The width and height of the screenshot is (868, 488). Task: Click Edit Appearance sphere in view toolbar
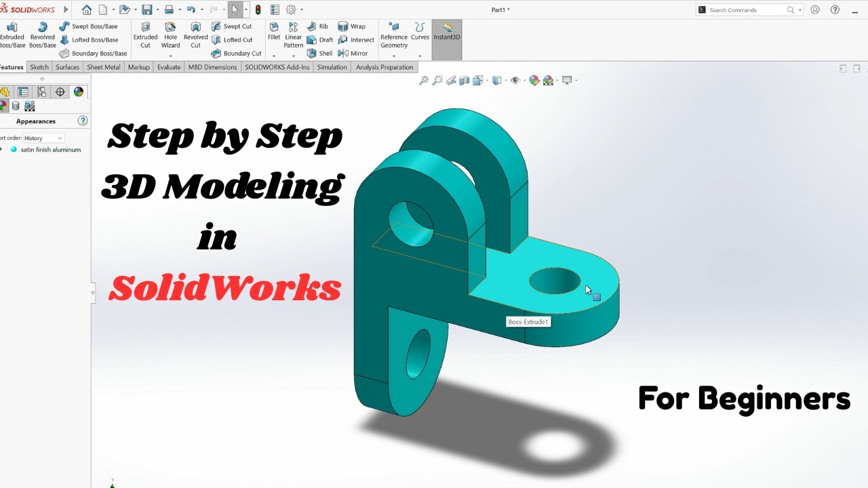tap(534, 81)
